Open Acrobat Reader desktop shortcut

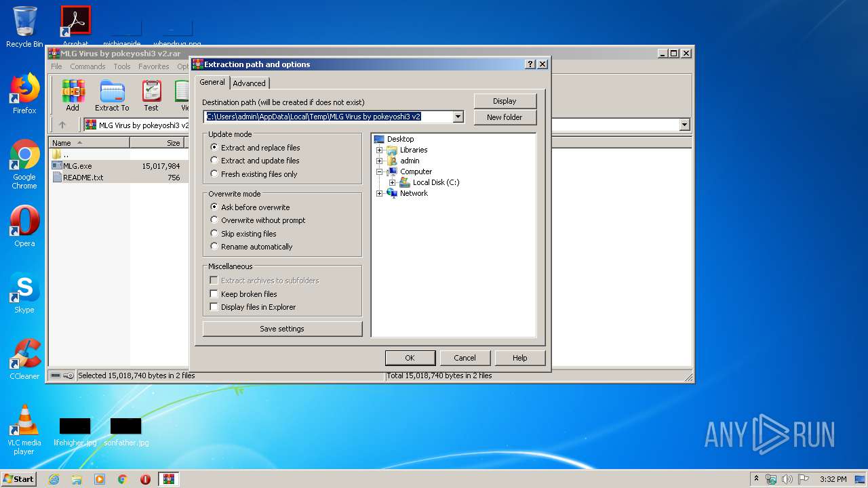click(x=75, y=26)
